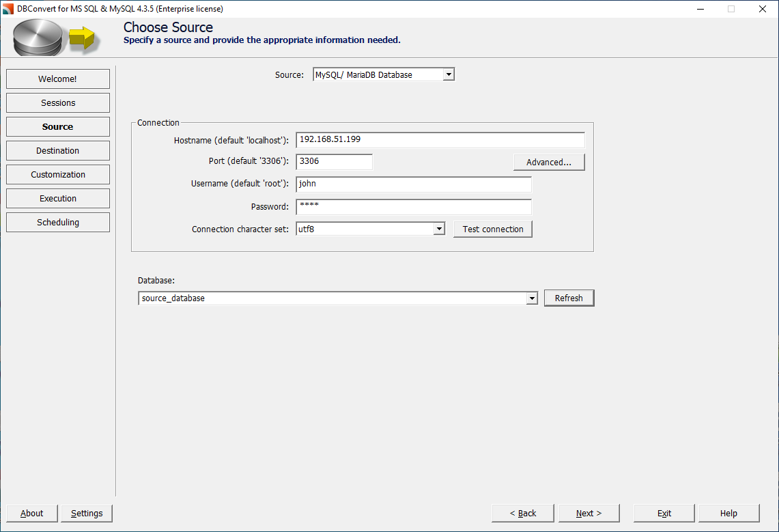Open the About dialog

click(x=31, y=513)
